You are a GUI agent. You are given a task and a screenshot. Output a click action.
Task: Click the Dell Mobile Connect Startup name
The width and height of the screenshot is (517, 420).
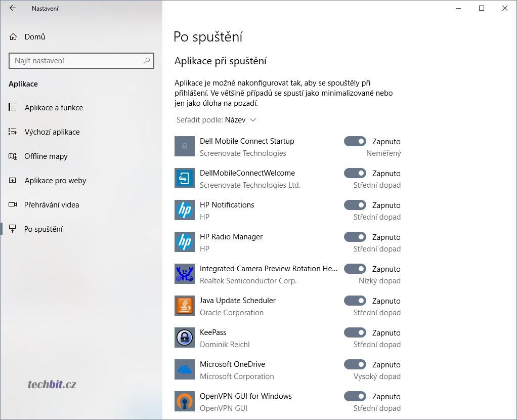point(247,141)
